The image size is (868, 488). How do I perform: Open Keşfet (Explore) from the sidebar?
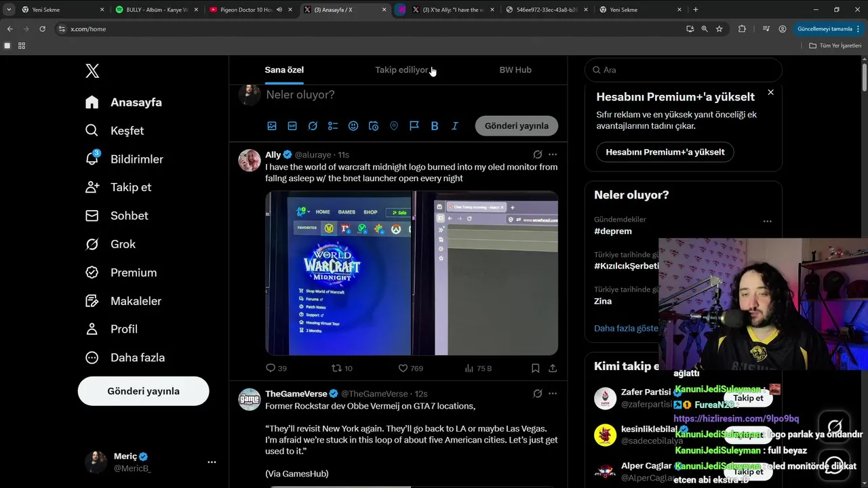tap(115, 131)
